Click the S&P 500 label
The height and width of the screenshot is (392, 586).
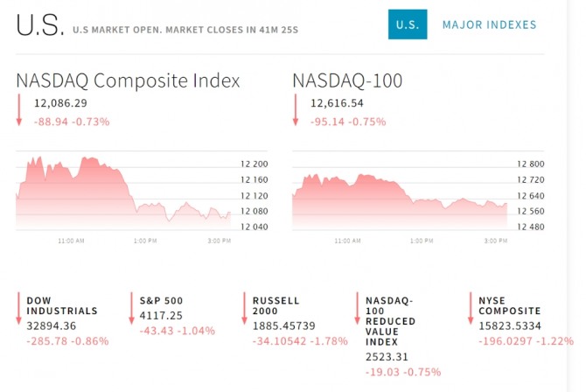(x=161, y=300)
